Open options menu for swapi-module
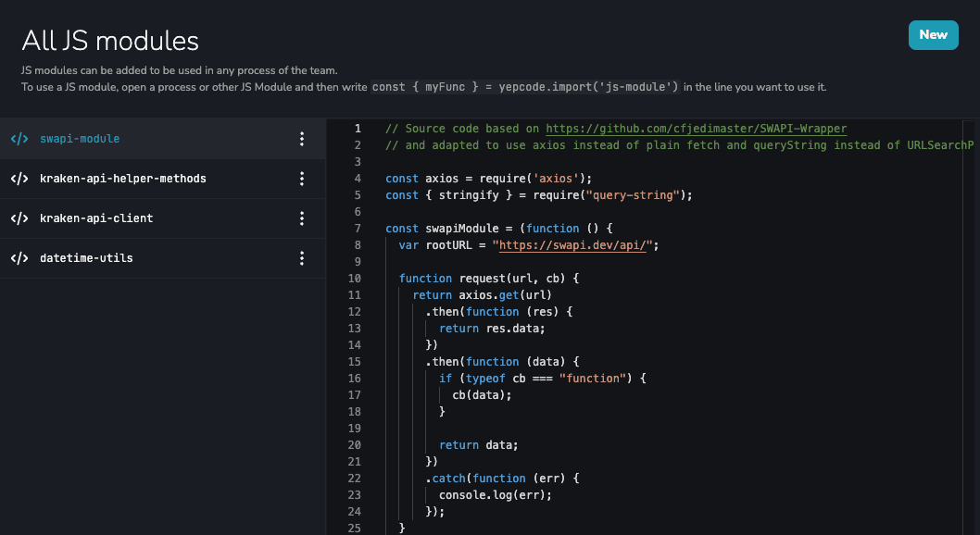This screenshot has height=535, width=980. click(302, 139)
